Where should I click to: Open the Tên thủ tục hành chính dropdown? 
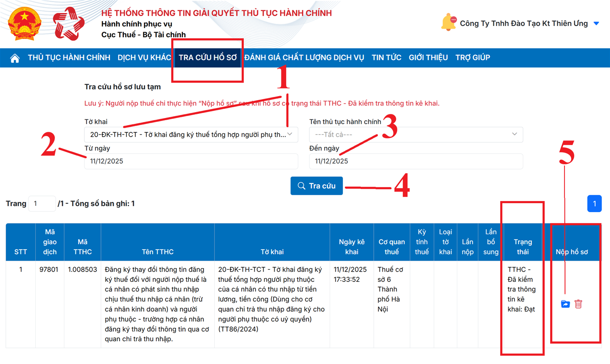click(416, 134)
